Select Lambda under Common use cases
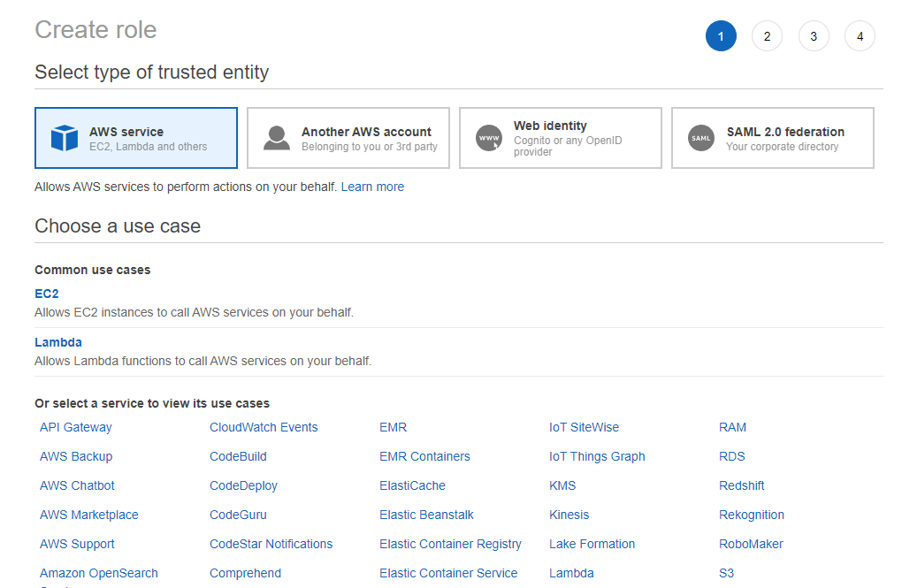The image size is (902, 588). point(58,342)
